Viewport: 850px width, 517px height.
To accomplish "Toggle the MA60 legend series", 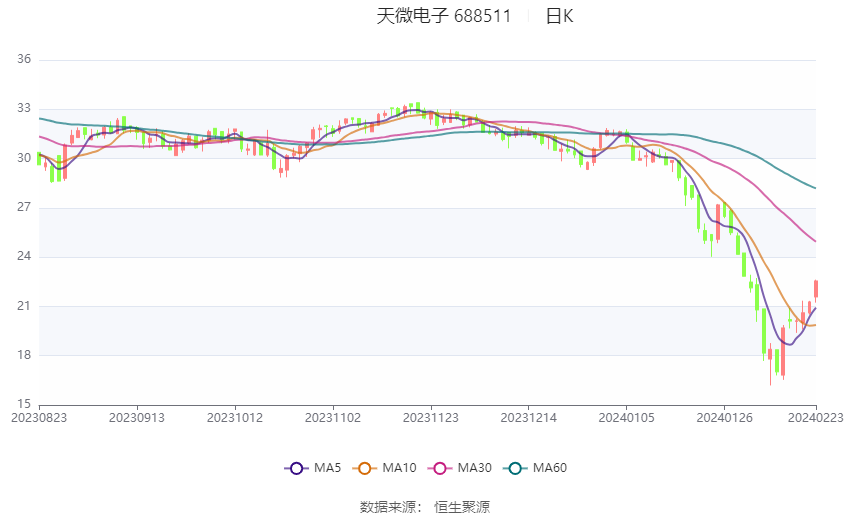I will [x=535, y=468].
